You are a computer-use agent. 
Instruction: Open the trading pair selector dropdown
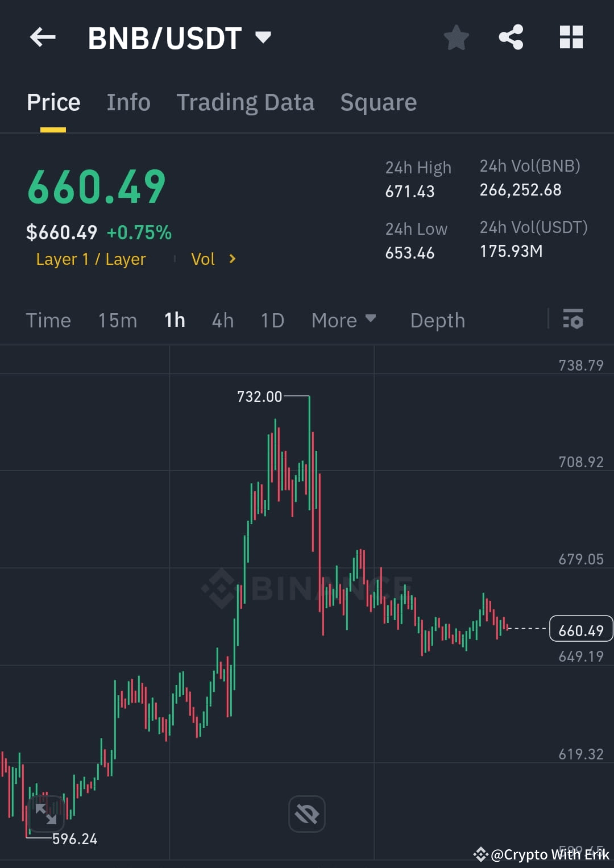click(263, 38)
